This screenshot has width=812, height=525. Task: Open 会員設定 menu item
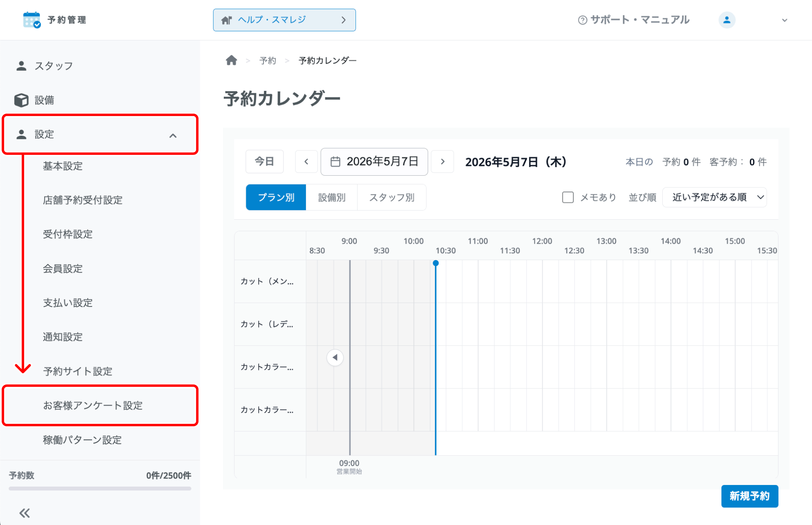tap(63, 269)
